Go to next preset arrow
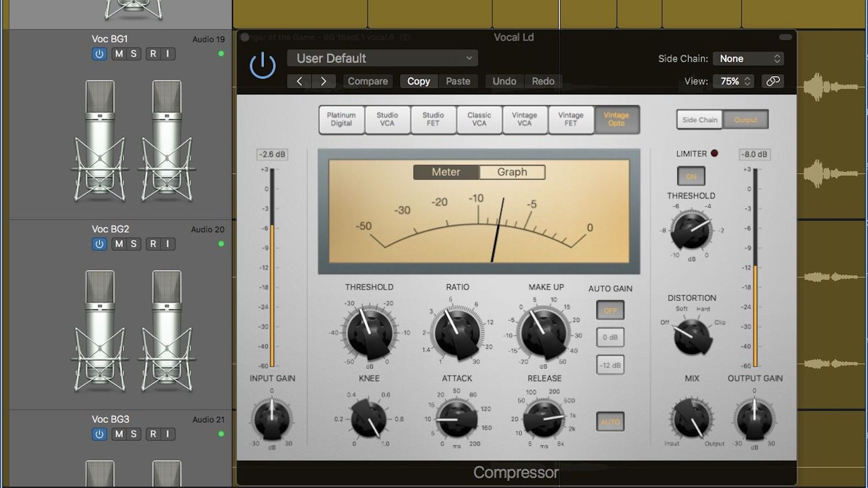868x488 pixels. pyautogui.click(x=323, y=81)
